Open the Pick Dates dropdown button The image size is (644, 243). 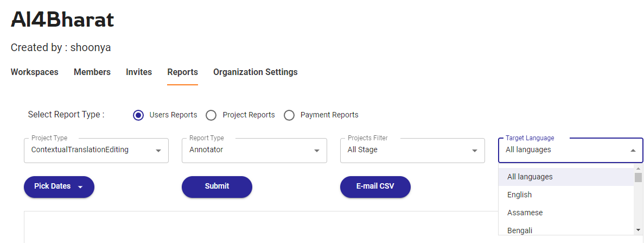(59, 186)
